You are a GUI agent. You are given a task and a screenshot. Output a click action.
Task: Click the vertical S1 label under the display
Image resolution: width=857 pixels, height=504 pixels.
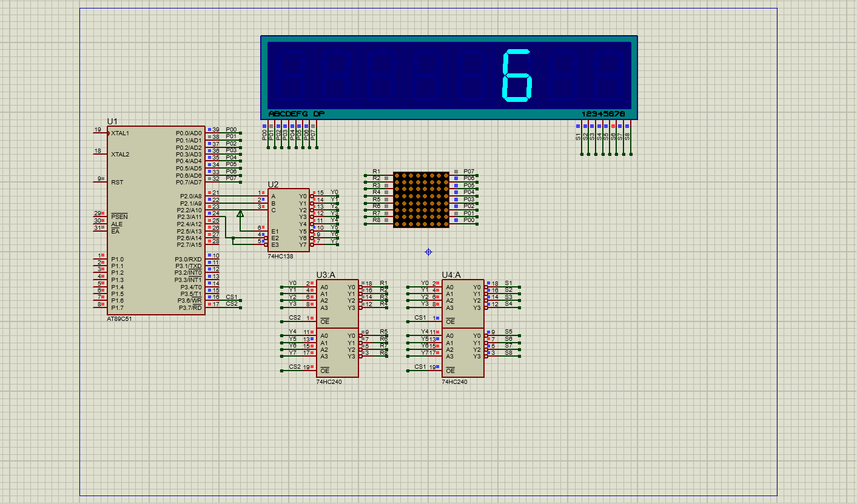(x=578, y=136)
